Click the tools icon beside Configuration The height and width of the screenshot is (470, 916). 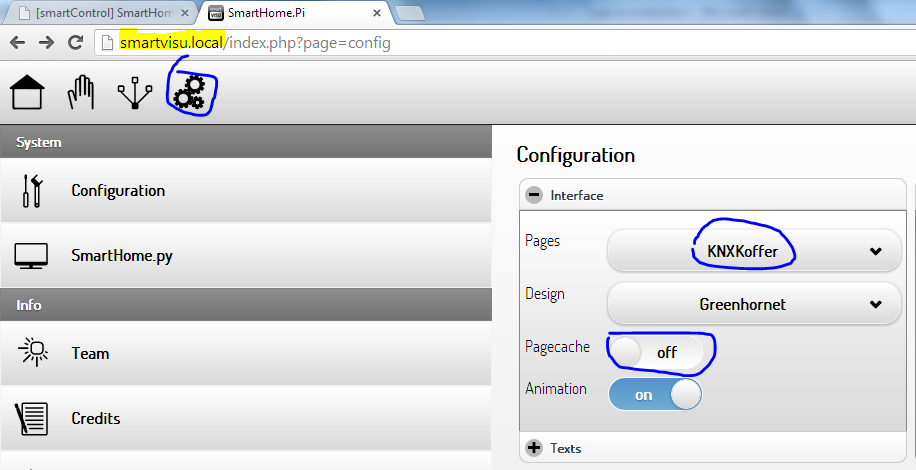(32, 191)
